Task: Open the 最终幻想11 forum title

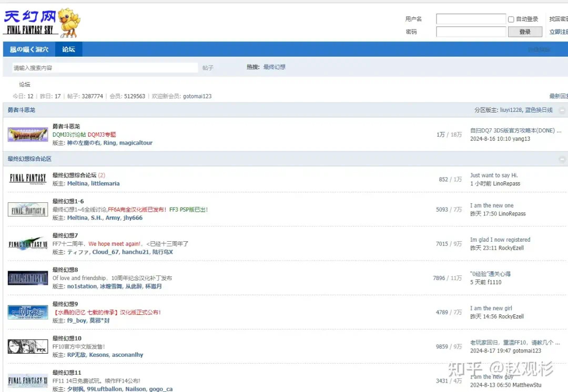Action: [67, 373]
